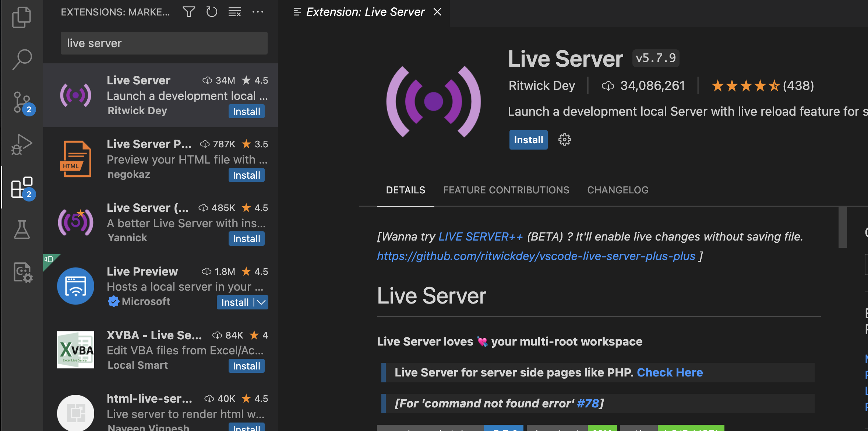The image size is (868, 431).
Task: Switch to Feature Contributions tab
Action: (506, 190)
